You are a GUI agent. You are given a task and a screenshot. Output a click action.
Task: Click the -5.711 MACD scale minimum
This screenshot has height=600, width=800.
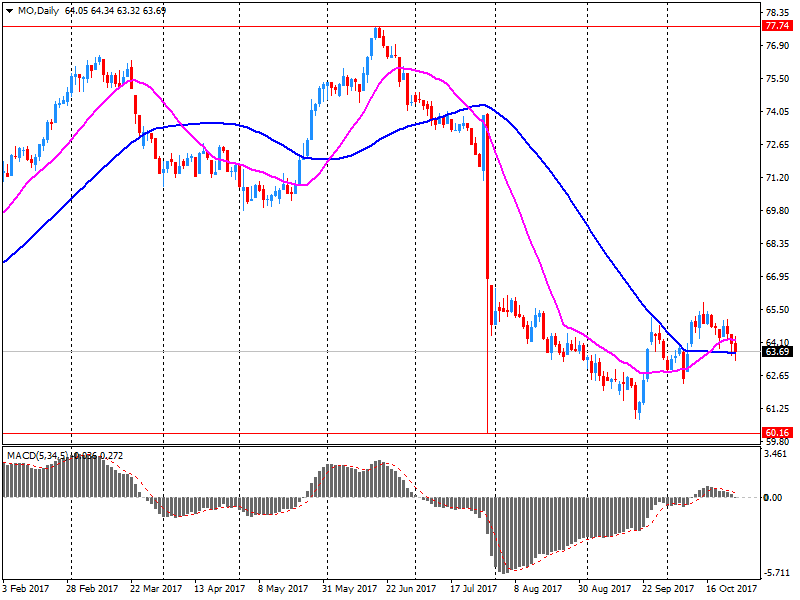(x=776, y=573)
